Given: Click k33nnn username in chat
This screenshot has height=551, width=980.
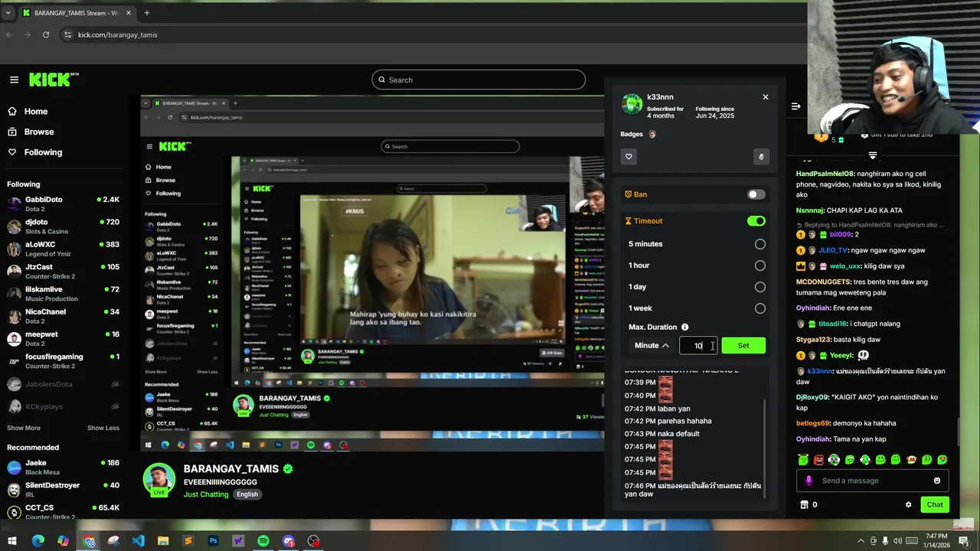Looking at the screenshot, I should click(x=820, y=371).
